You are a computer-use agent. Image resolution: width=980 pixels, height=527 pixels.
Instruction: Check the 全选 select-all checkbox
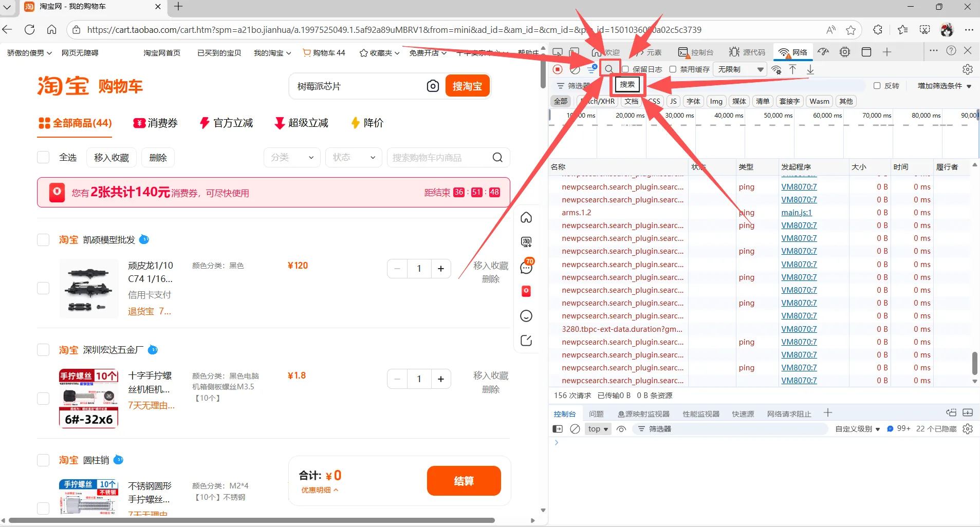43,157
